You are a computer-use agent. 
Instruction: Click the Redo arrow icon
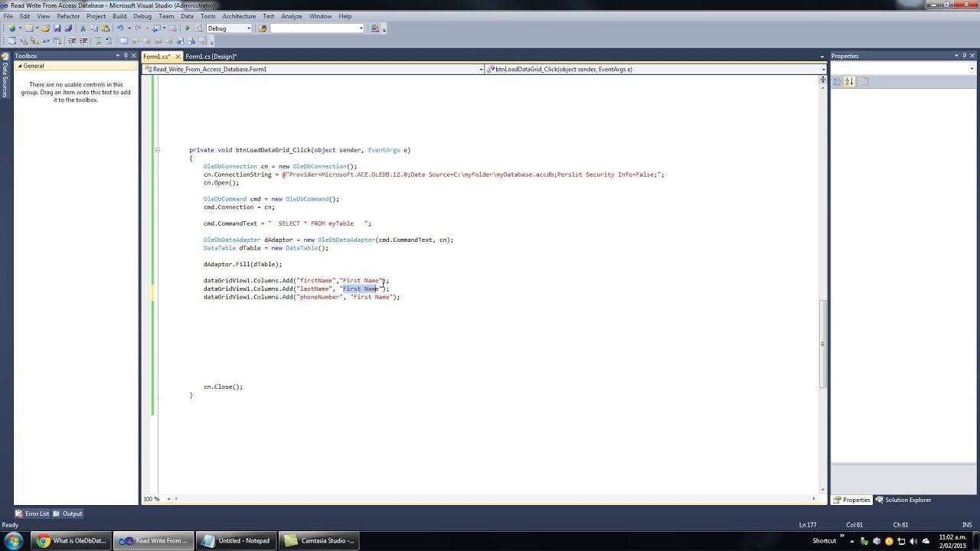pyautogui.click(x=138, y=28)
